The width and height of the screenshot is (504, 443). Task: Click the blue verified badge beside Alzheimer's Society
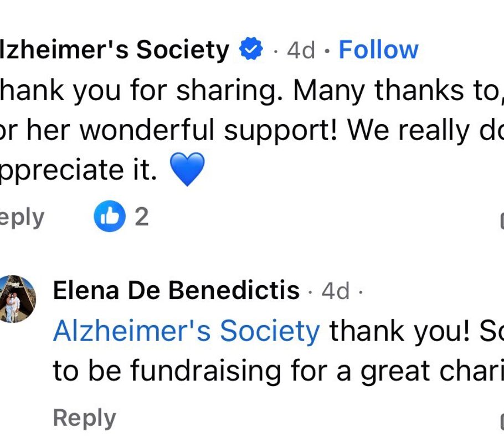251,50
